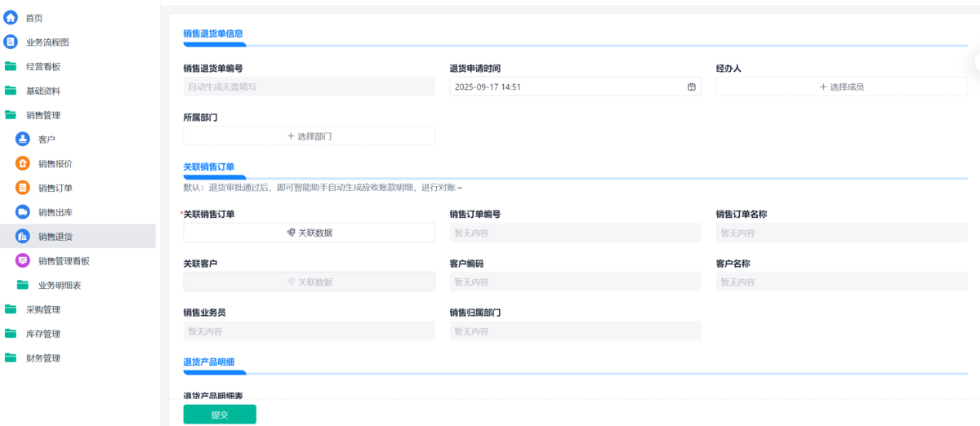980x426 pixels.
Task: Open the 销售管理看板 purple icon
Action: pos(23,260)
